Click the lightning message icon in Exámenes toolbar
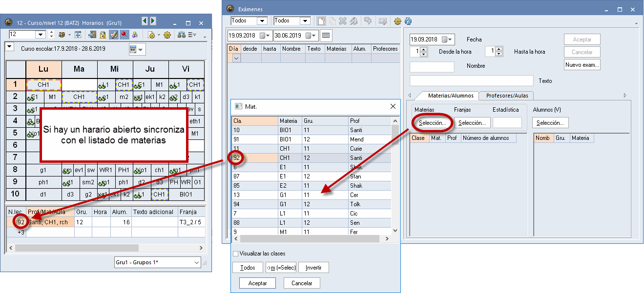The width and height of the screenshot is (644, 293). (368, 21)
